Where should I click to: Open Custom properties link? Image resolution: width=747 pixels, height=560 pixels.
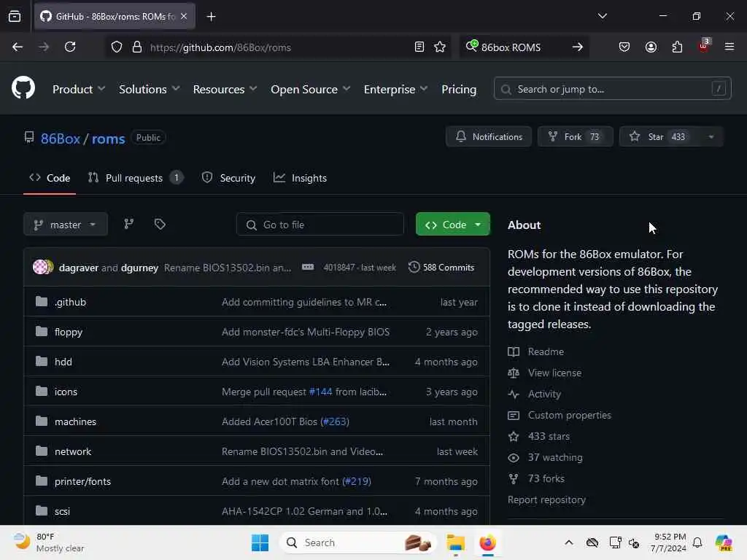[569, 415]
